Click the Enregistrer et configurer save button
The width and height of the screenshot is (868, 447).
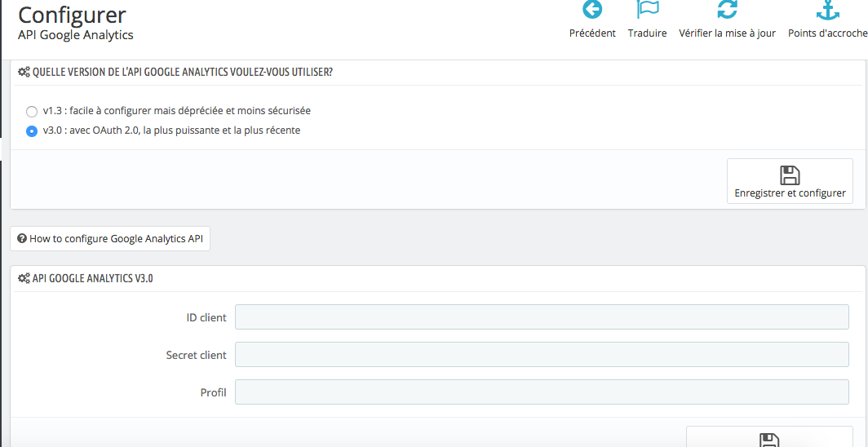(x=790, y=181)
